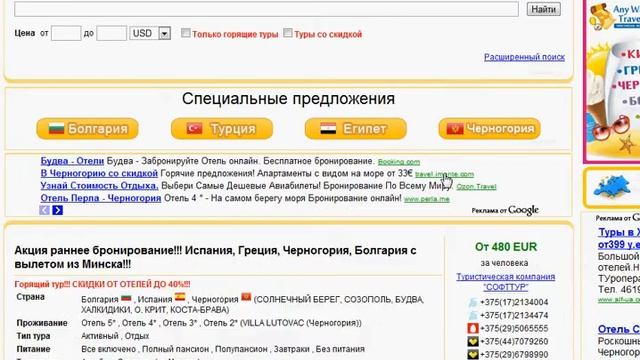Click the Ozon.Travel green ad URL
The image size is (640, 360).
point(476,187)
